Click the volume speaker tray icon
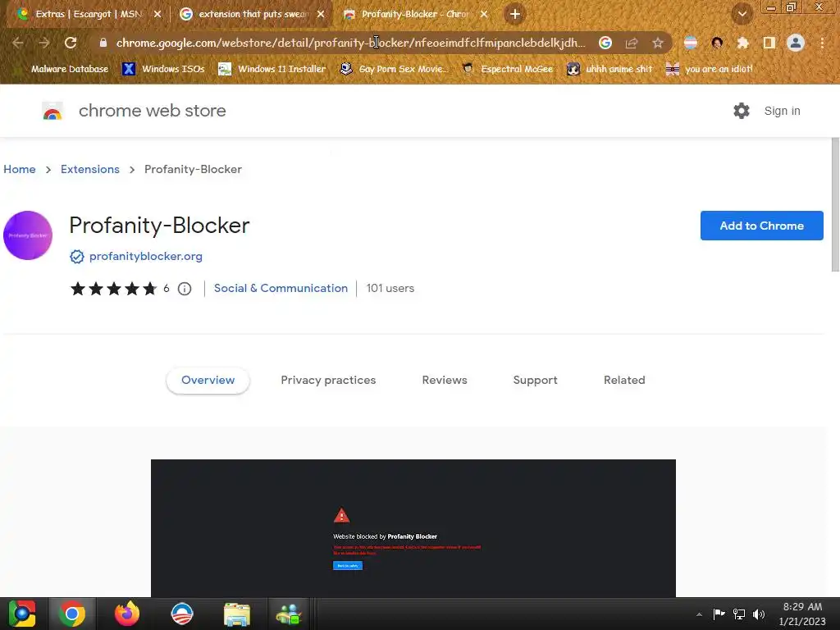Viewport: 840px width, 630px height. pyautogui.click(x=759, y=614)
